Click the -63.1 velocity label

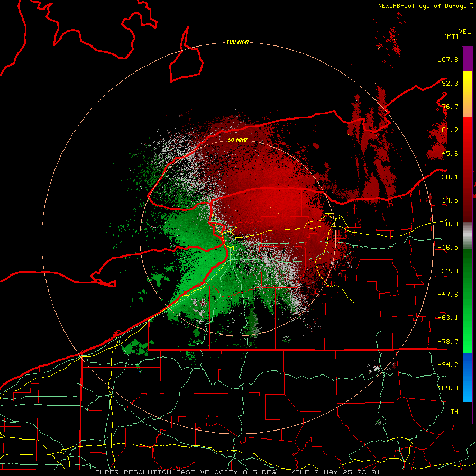click(448, 318)
